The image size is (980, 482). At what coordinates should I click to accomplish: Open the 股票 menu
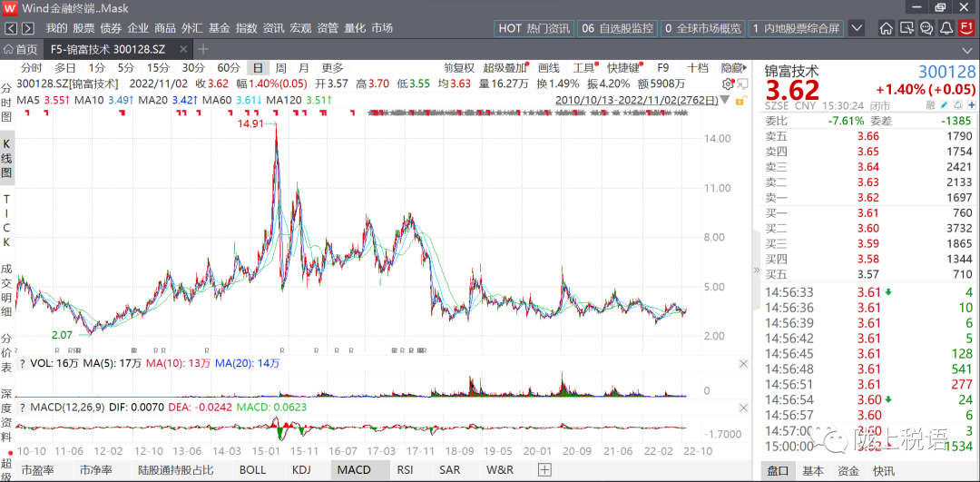(83, 28)
